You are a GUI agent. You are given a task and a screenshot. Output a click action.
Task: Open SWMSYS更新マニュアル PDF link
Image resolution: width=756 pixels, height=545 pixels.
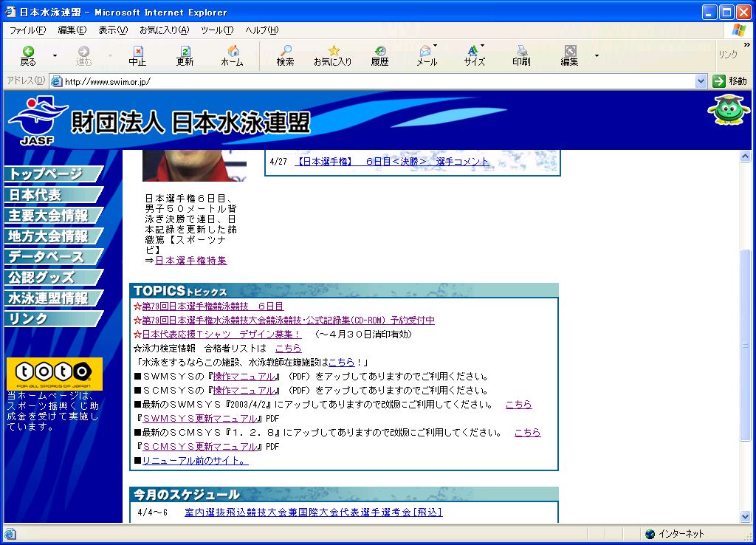(x=200, y=418)
